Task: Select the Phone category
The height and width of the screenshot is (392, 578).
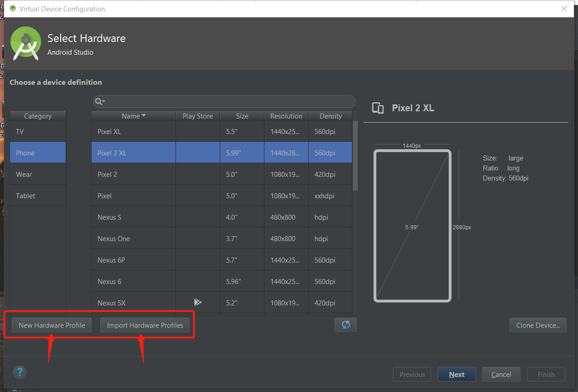Action: tap(38, 153)
